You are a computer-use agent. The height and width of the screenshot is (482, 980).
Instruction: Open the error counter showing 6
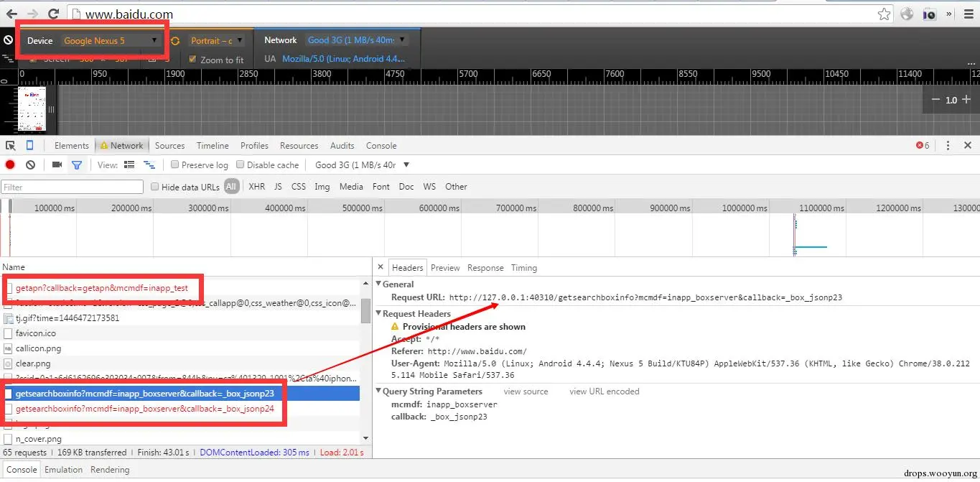tap(923, 145)
